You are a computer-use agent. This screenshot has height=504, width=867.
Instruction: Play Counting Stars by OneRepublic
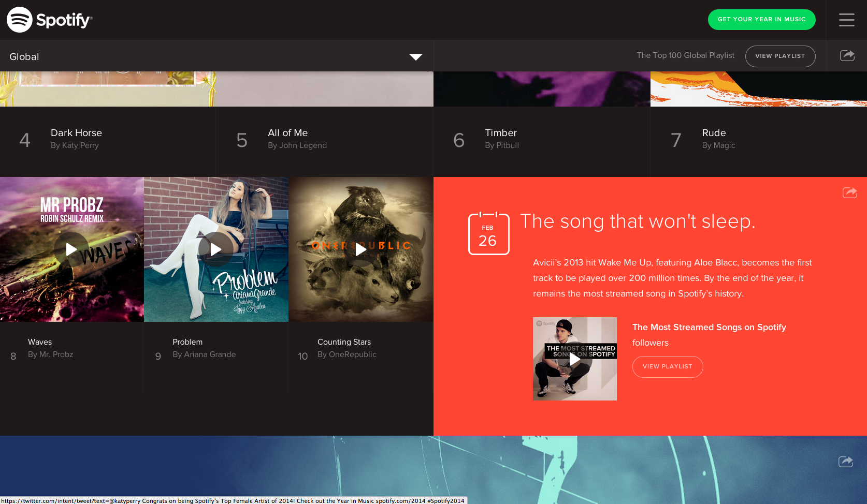pos(361,249)
